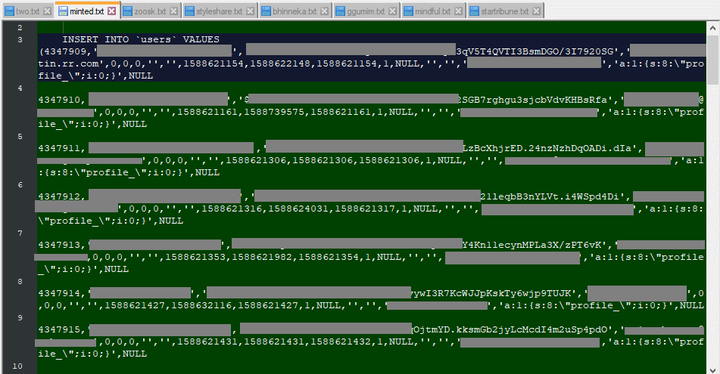Close the two.txt tab
The width and height of the screenshot is (720, 374).
click(47, 11)
